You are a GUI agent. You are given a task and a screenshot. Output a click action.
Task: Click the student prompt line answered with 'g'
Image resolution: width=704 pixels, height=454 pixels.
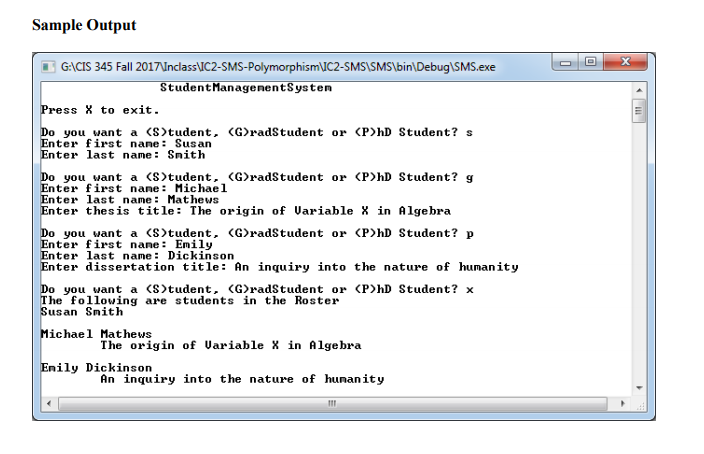click(257, 177)
